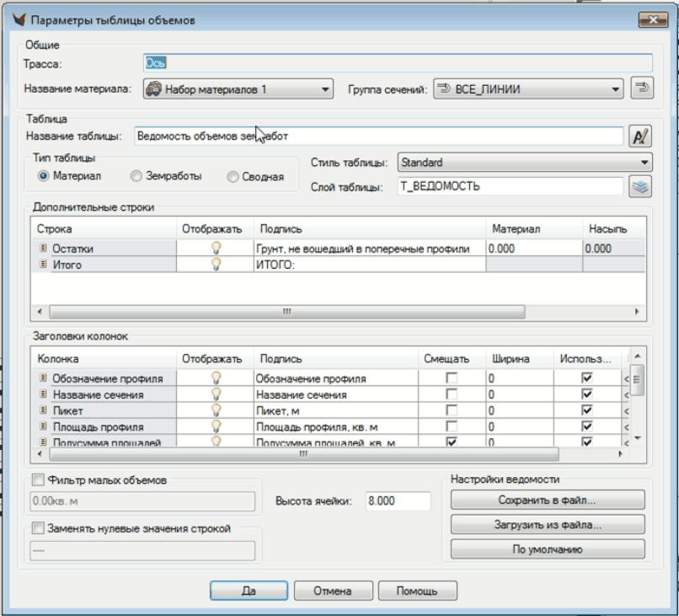The height and width of the screenshot is (616, 679).
Task: Click the Заголовки колонок horizontal scrollbar
Action: pyautogui.click(x=302, y=454)
